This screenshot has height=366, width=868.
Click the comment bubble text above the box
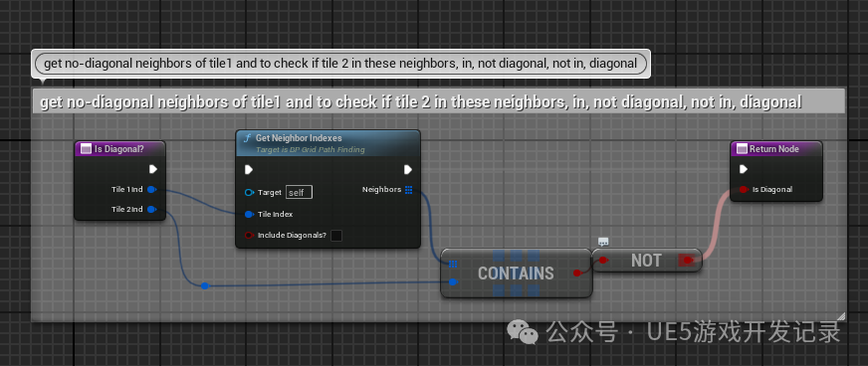point(340,64)
